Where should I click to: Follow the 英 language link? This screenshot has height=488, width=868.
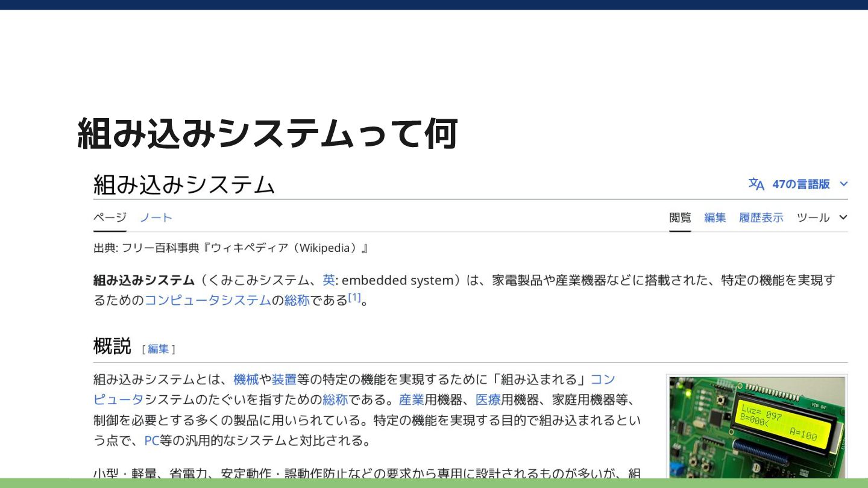click(x=329, y=280)
